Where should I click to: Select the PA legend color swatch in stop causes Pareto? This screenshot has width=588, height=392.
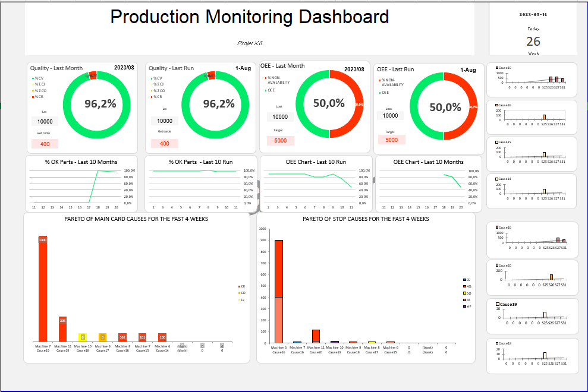[x=464, y=300]
